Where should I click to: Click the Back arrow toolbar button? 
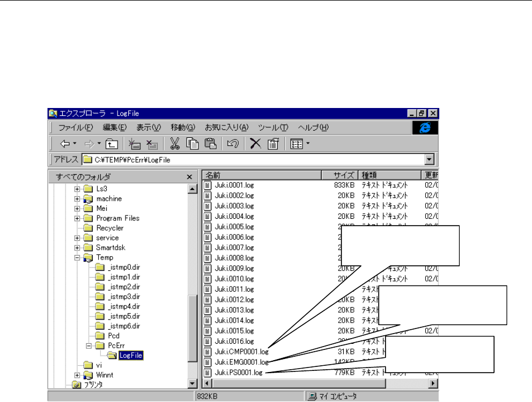point(65,144)
